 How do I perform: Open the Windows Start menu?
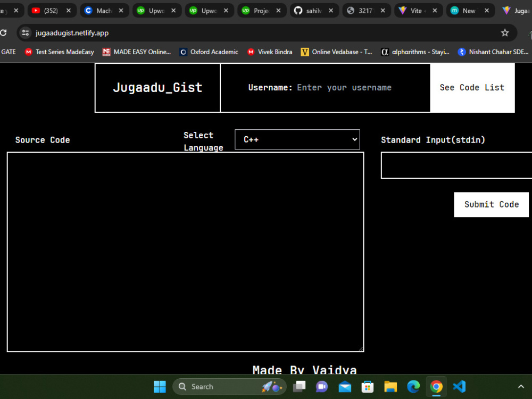tap(160, 386)
